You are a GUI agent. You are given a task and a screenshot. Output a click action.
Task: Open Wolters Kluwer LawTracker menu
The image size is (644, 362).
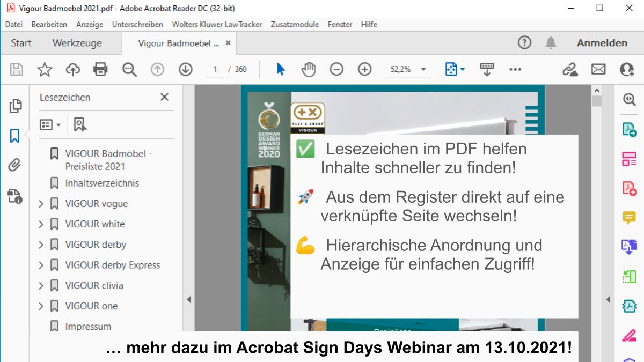217,24
